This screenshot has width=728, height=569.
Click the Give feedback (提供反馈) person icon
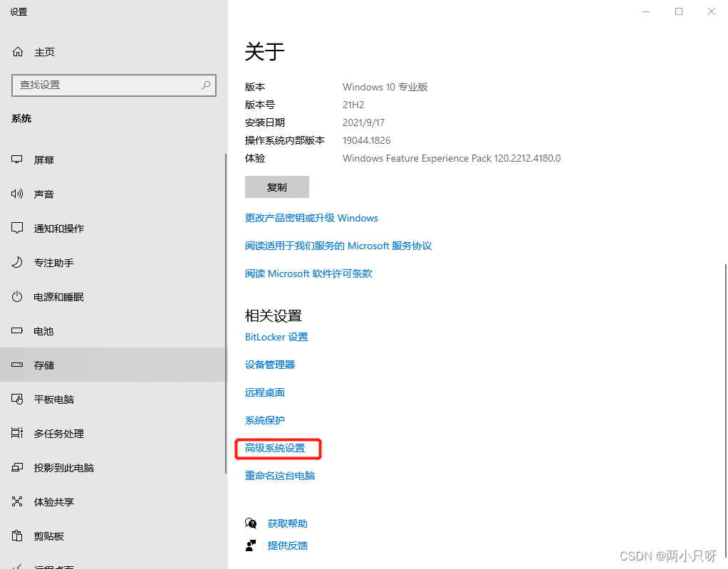[x=251, y=545]
